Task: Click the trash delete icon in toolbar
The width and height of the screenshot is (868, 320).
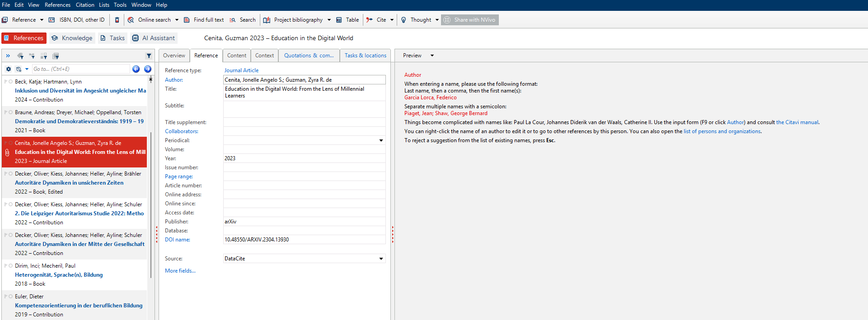Action: click(117, 20)
